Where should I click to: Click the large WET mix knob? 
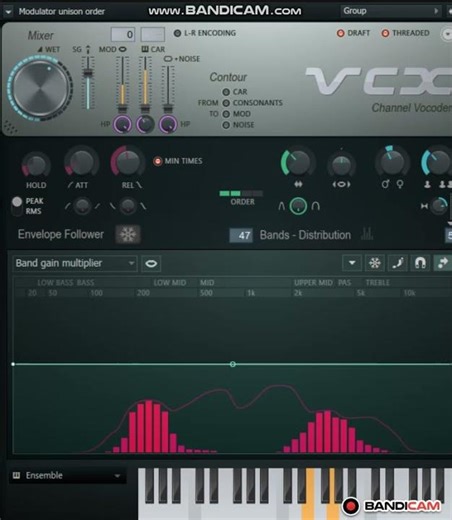point(40,89)
